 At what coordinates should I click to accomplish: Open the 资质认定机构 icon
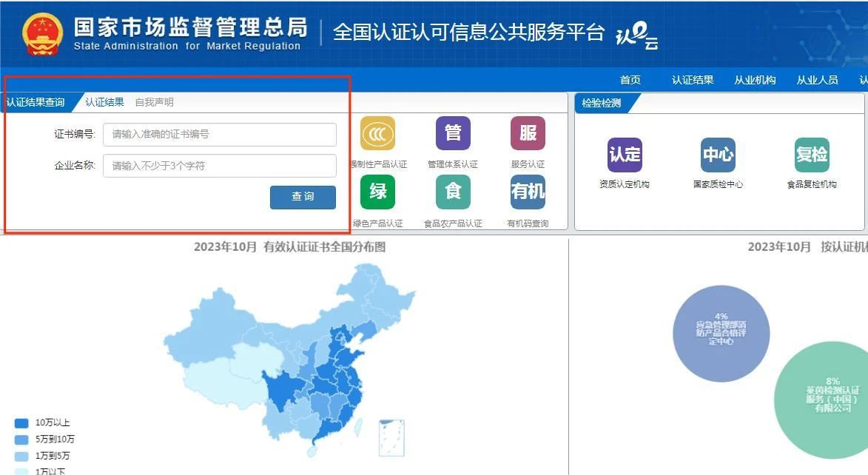pyautogui.click(x=625, y=155)
